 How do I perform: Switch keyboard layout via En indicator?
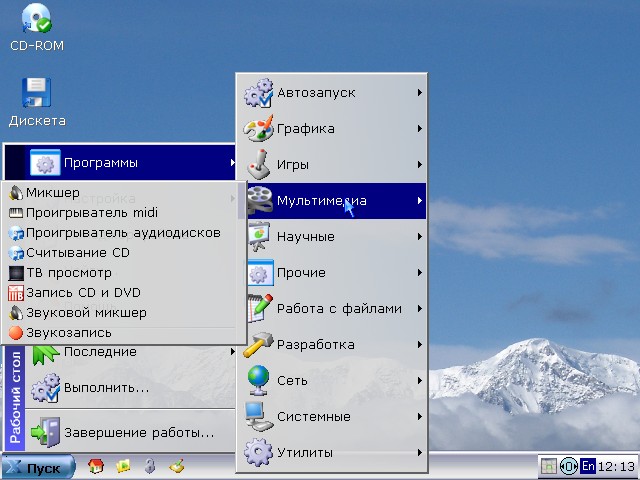[588, 466]
